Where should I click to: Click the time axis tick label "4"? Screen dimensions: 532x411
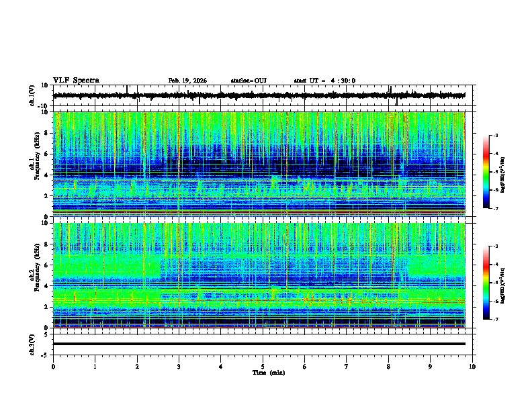coord(221,367)
